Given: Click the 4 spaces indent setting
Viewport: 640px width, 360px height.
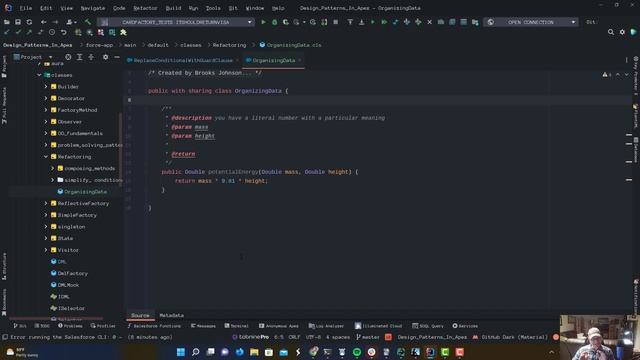Looking at the screenshot, I should click(338, 337).
